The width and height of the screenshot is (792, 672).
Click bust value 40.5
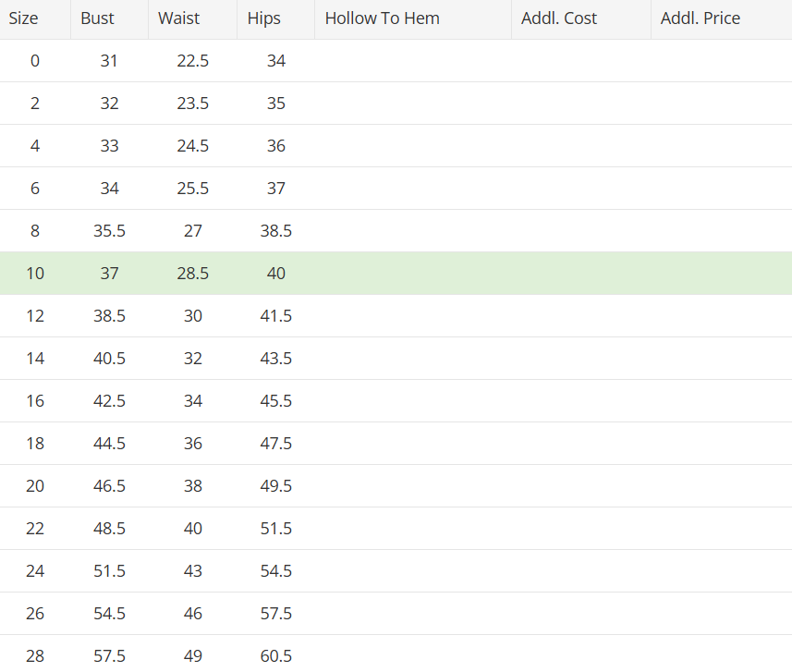point(109,359)
